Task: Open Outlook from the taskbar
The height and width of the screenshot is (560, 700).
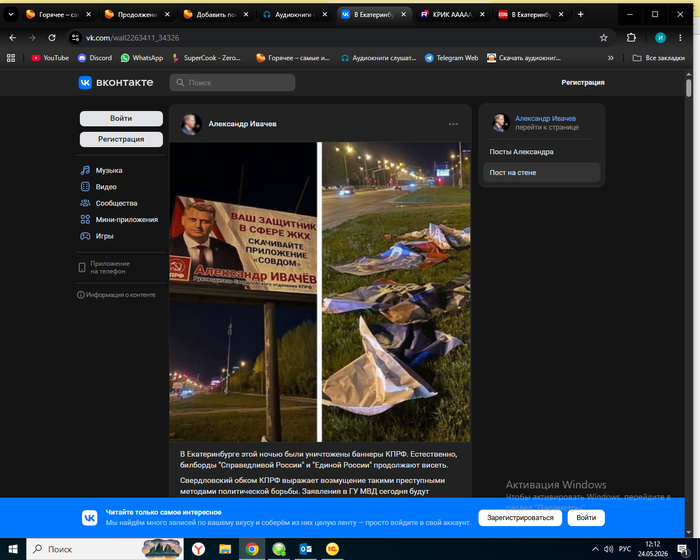Action: [305, 549]
